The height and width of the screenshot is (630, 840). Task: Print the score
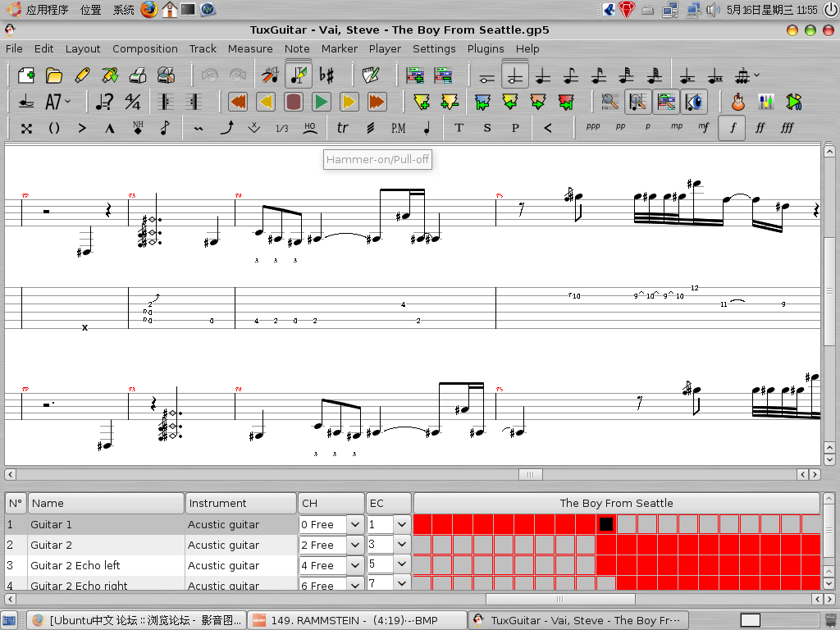pyautogui.click(x=138, y=75)
